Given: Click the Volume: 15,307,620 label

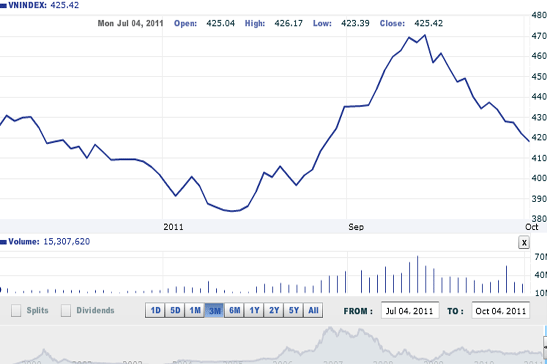Looking at the screenshot, I should 49,242.
